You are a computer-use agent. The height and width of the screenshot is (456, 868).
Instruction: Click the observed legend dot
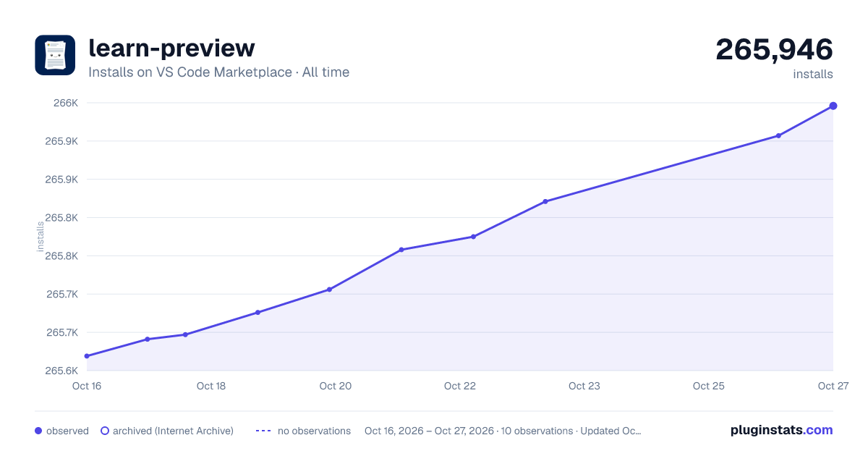38,431
